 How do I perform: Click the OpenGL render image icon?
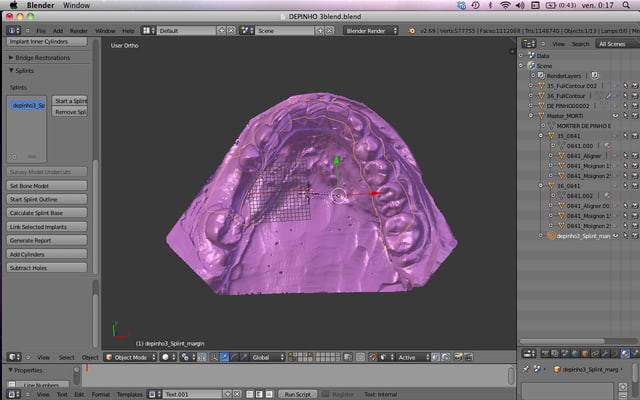(x=458, y=357)
